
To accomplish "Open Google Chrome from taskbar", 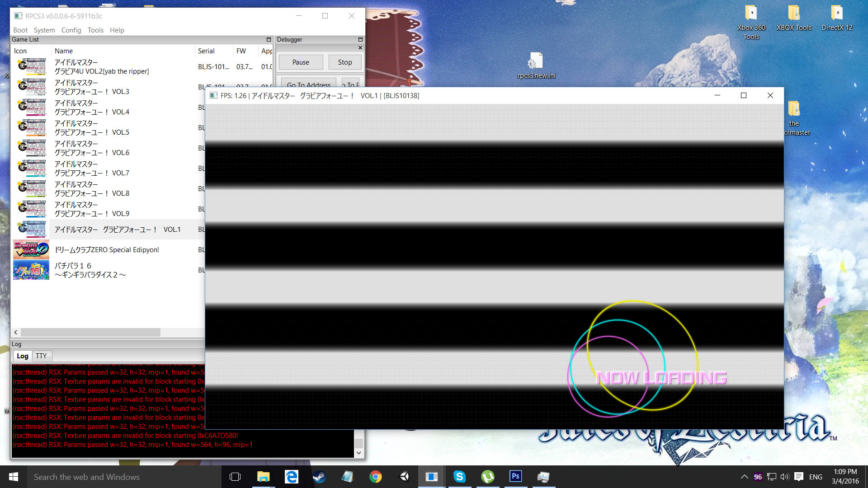I will click(x=375, y=477).
